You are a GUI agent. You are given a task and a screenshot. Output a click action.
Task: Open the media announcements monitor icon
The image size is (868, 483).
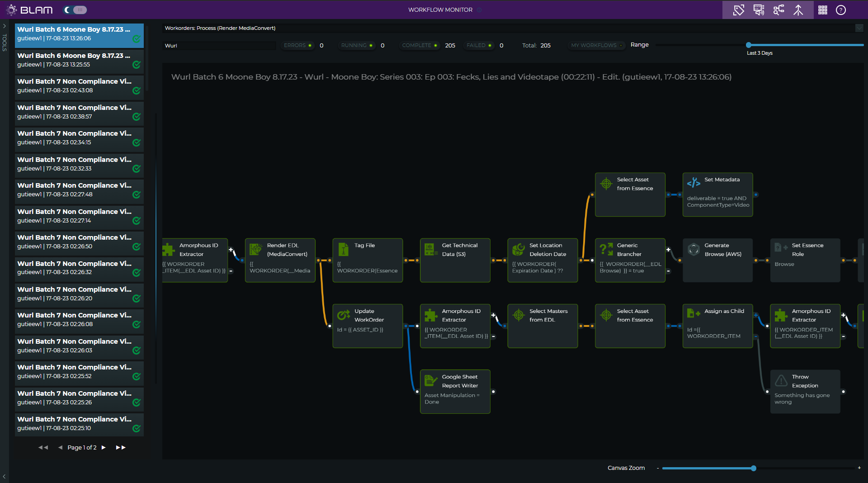[759, 10]
